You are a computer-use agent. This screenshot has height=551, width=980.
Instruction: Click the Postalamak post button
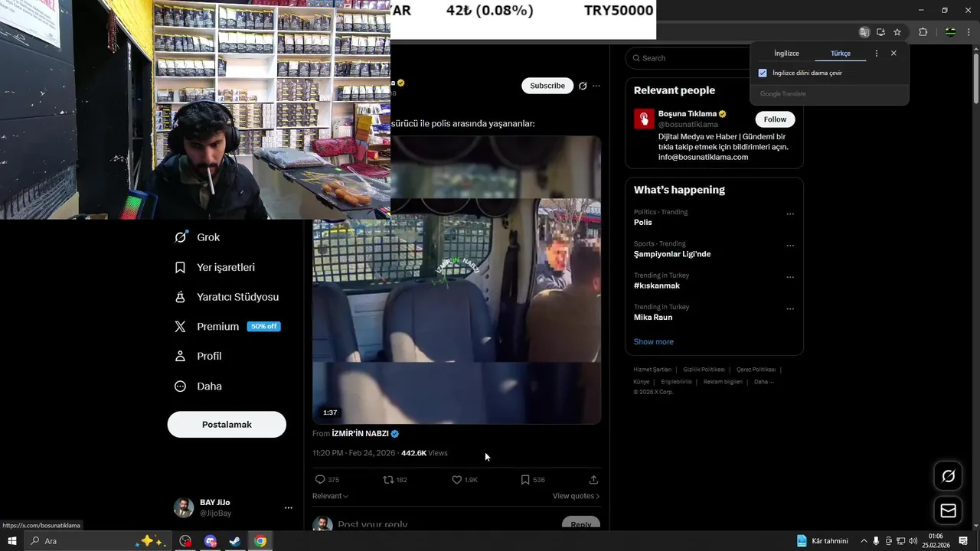(x=227, y=425)
